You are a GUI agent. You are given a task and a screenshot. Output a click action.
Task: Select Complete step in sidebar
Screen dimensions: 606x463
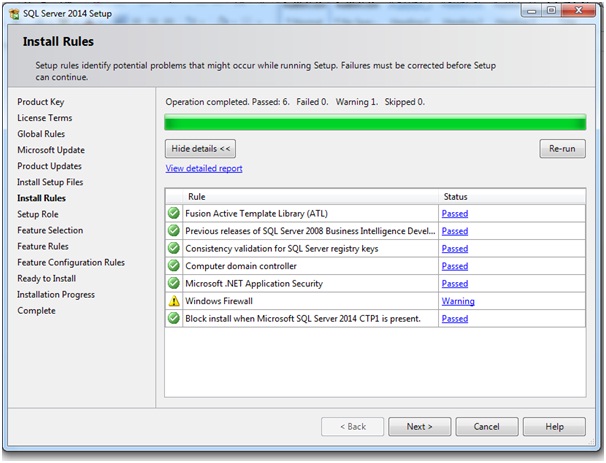coord(36,311)
